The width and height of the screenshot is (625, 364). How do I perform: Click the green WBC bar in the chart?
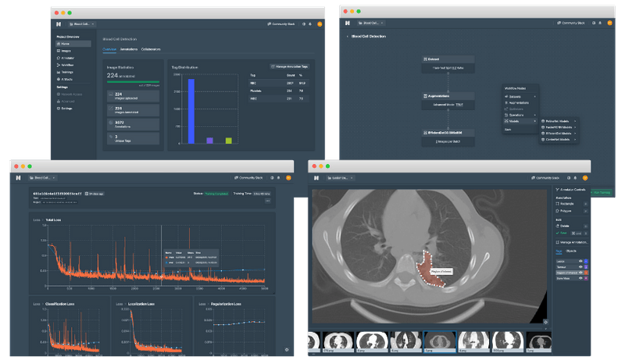tap(228, 141)
